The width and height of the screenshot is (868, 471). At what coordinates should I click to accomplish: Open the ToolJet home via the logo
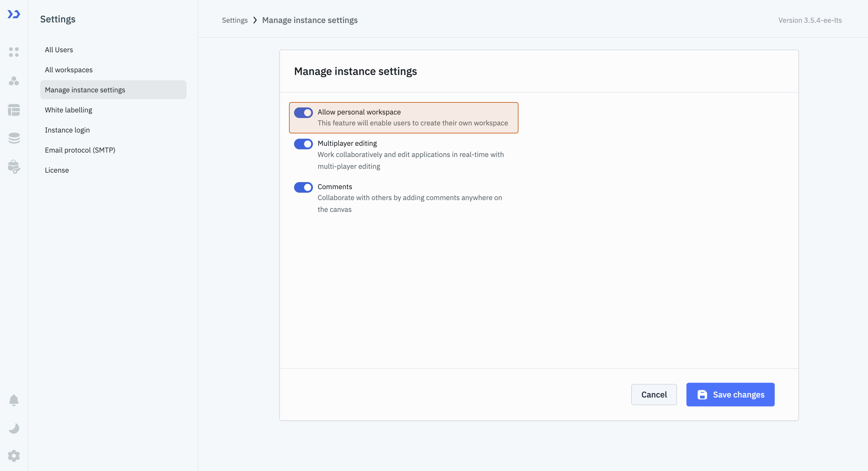point(14,14)
